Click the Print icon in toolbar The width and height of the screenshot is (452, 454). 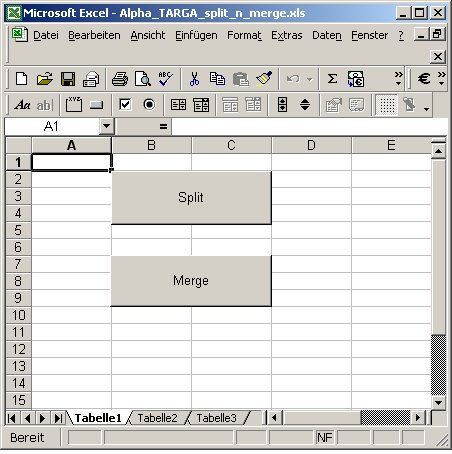(x=120, y=79)
